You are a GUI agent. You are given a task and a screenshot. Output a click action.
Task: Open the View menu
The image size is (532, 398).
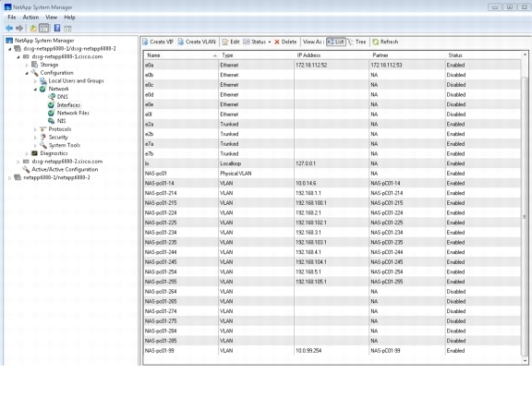(51, 18)
